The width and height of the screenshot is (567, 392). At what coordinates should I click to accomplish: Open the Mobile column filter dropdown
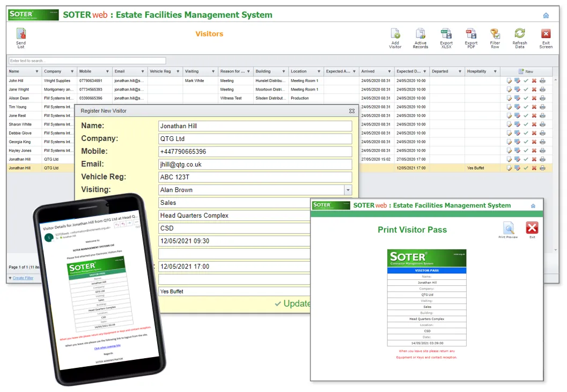coord(107,72)
